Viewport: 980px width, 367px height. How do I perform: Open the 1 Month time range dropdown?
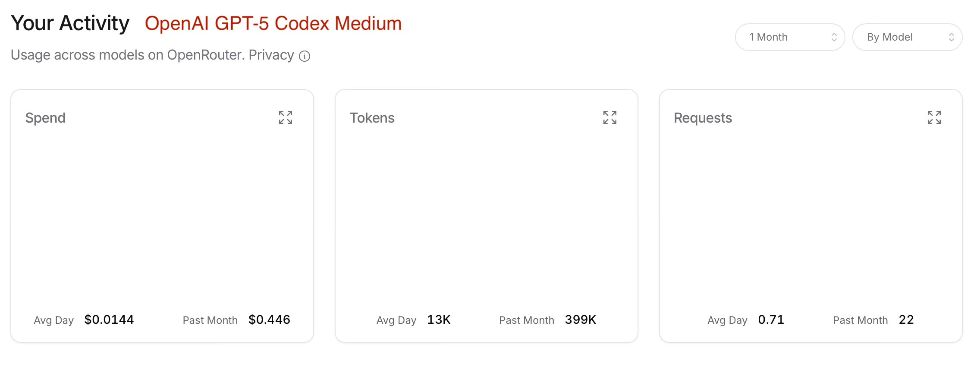790,37
